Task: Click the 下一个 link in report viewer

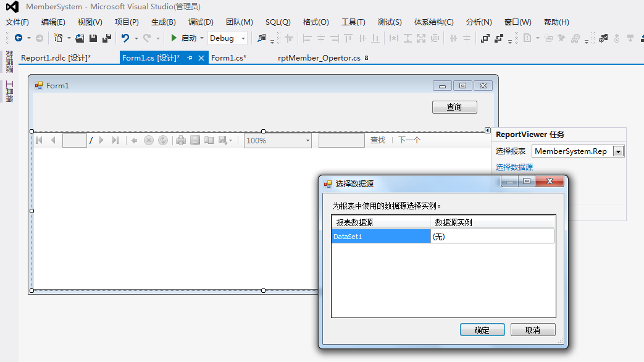Action: (x=409, y=140)
